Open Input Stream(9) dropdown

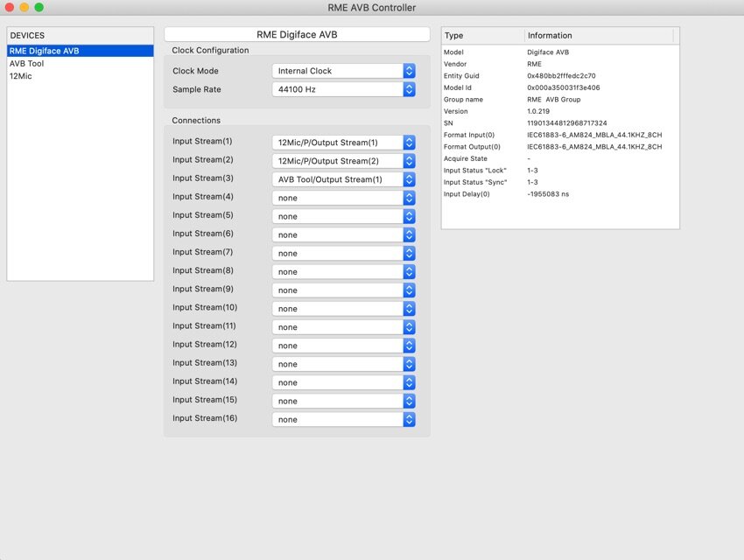coord(343,290)
